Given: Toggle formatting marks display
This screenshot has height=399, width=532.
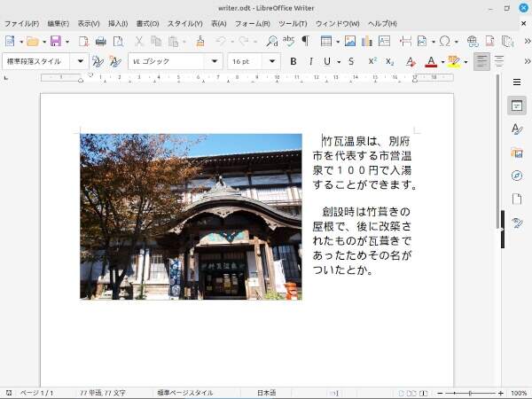Looking at the screenshot, I should click(x=305, y=41).
